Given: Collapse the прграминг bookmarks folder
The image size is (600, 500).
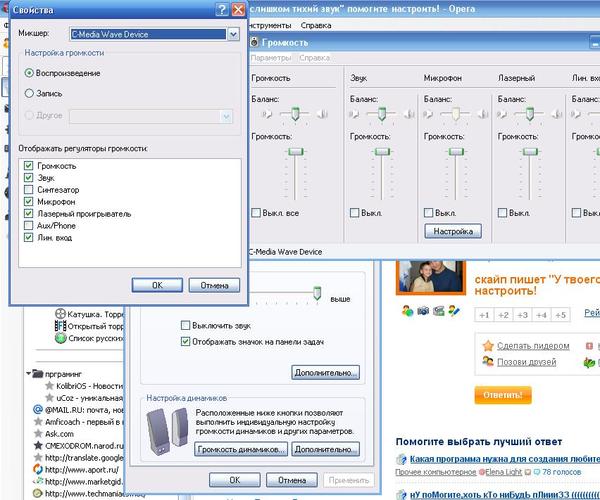Looking at the screenshot, I should (x=29, y=373).
